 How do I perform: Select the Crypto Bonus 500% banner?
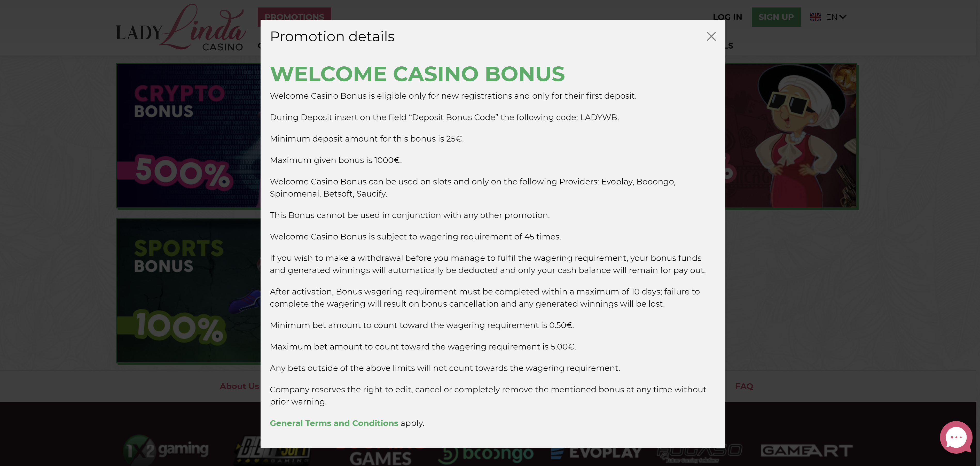[x=188, y=136]
